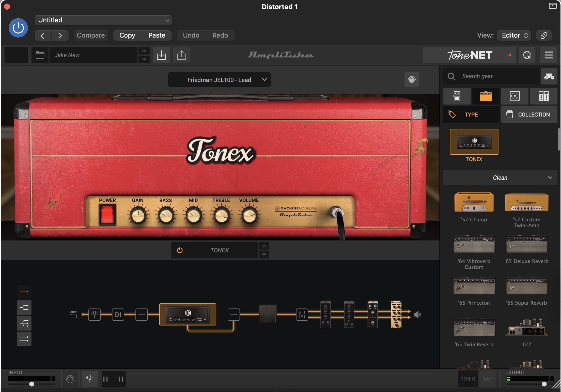The width and height of the screenshot is (561, 392).
Task: Click the TAP tempo button
Action: coord(487,379)
